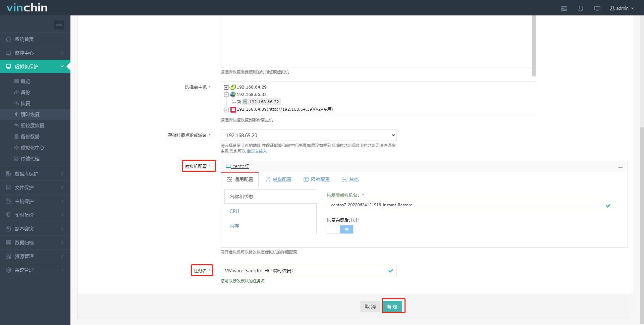Expand 资源管理 menu
The image size is (644, 325).
pos(35,256)
